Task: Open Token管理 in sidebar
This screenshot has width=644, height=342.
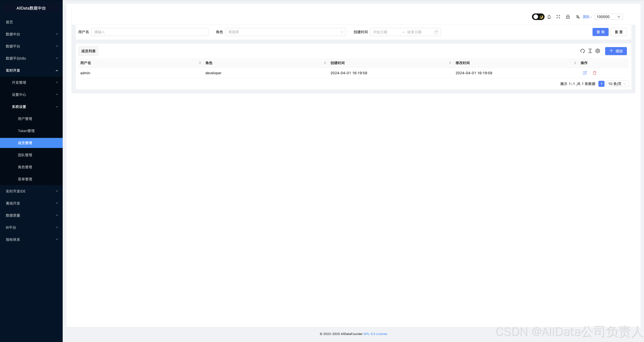Action: (x=26, y=131)
